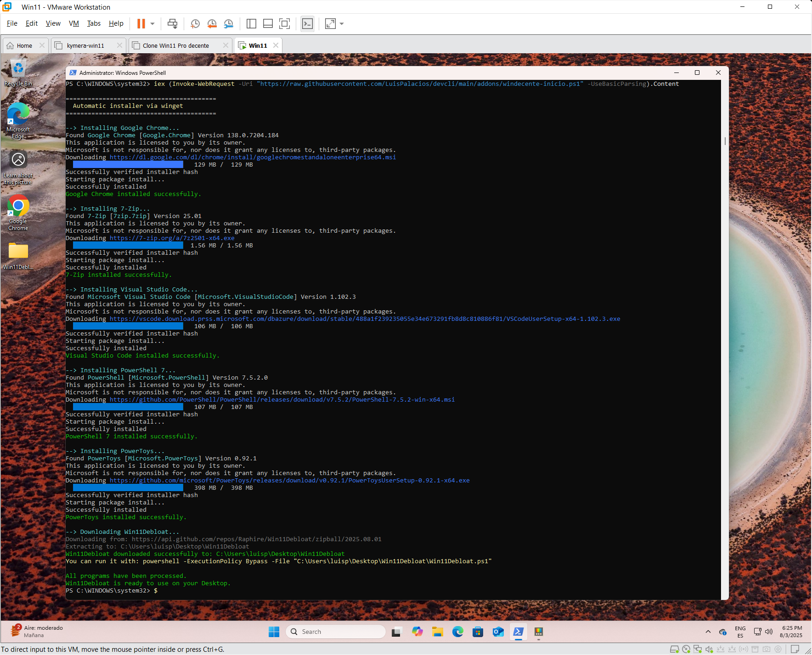Enter full screen mode
Screen dimensions: 812x655
point(284,23)
